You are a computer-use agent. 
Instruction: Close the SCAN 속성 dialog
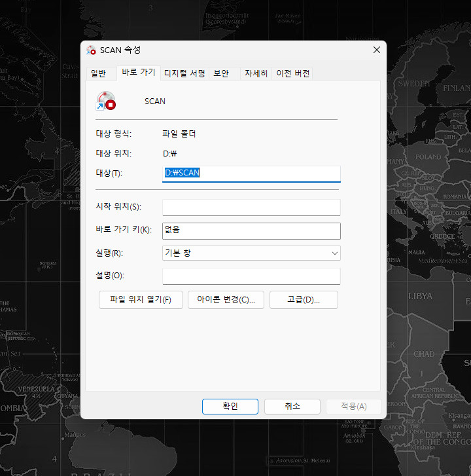(x=376, y=50)
